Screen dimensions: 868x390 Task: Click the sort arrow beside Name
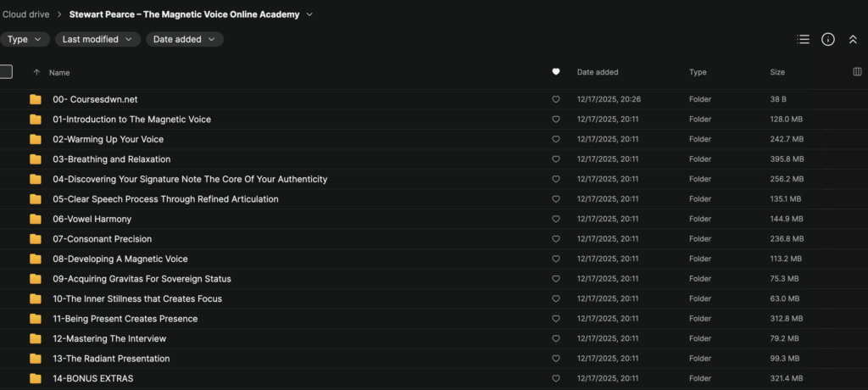pyautogui.click(x=36, y=72)
